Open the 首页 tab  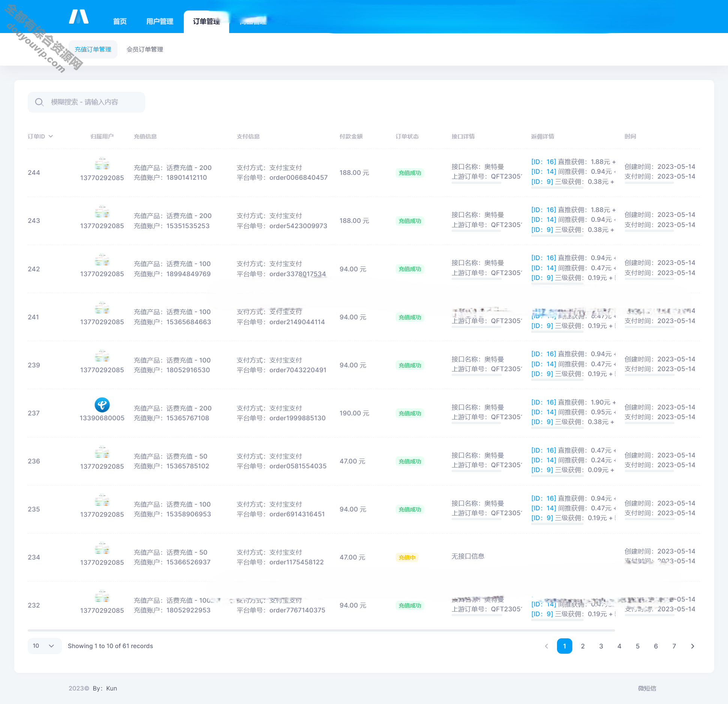(120, 21)
